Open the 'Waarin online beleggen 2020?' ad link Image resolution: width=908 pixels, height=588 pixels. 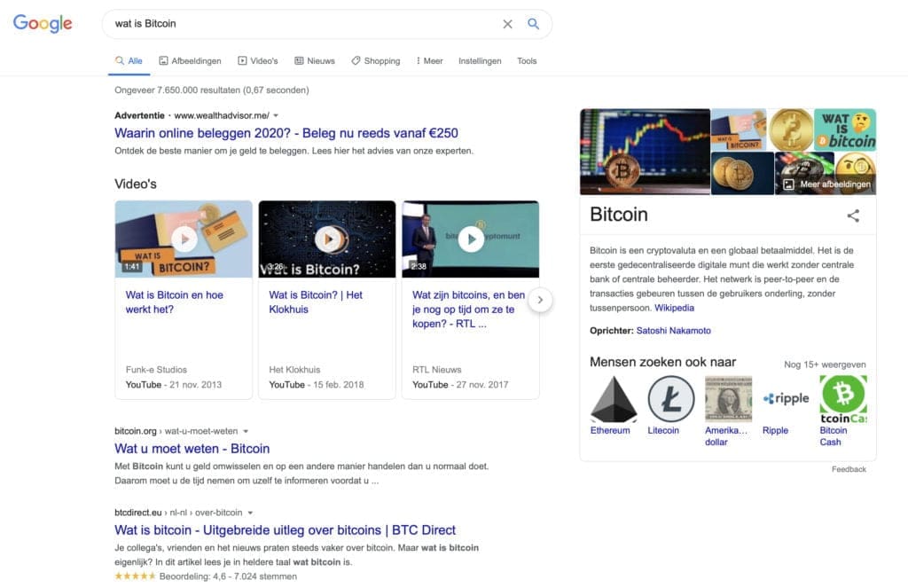click(286, 133)
